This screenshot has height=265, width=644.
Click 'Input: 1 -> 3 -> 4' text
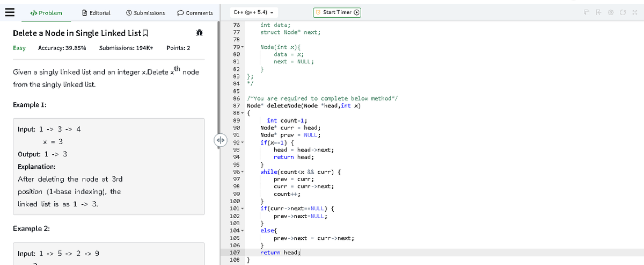coord(49,130)
